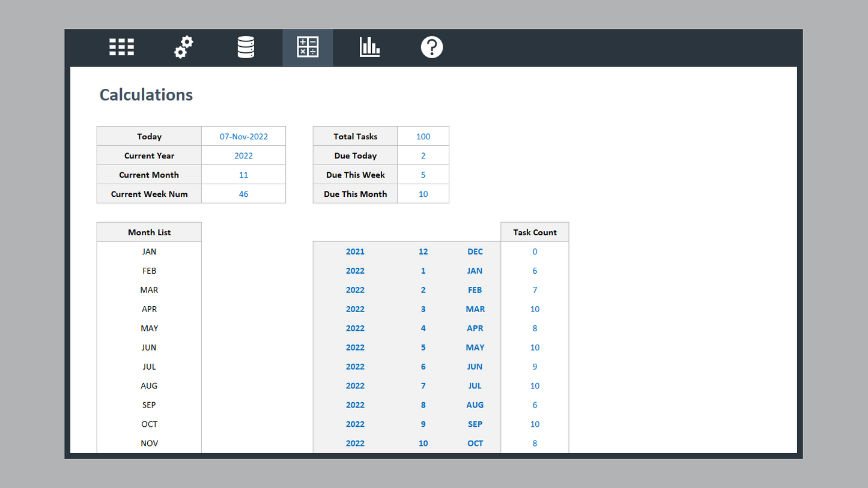The width and height of the screenshot is (868, 488).
Task: Click the Today date cell 07-Nov-2022
Action: (243, 136)
